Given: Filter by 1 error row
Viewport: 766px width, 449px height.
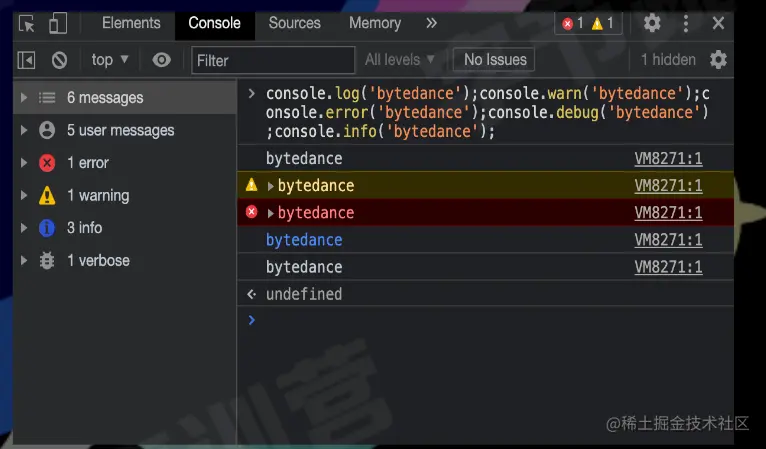Looking at the screenshot, I should pyautogui.click(x=125, y=163).
